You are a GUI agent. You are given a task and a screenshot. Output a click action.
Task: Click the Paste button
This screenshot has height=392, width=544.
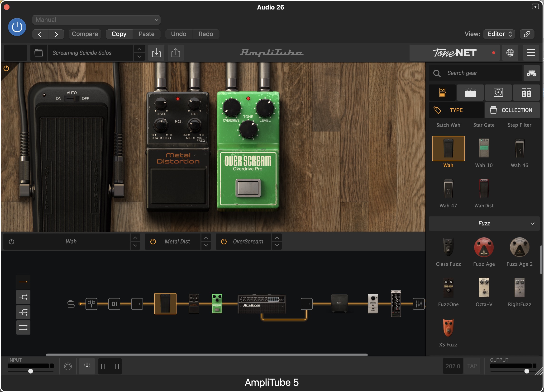click(x=147, y=34)
